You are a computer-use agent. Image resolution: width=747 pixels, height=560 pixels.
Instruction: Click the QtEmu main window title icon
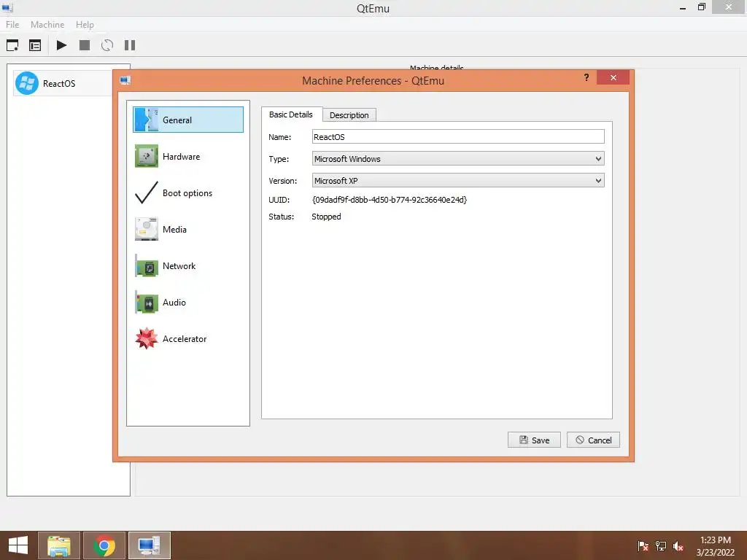click(7, 7)
